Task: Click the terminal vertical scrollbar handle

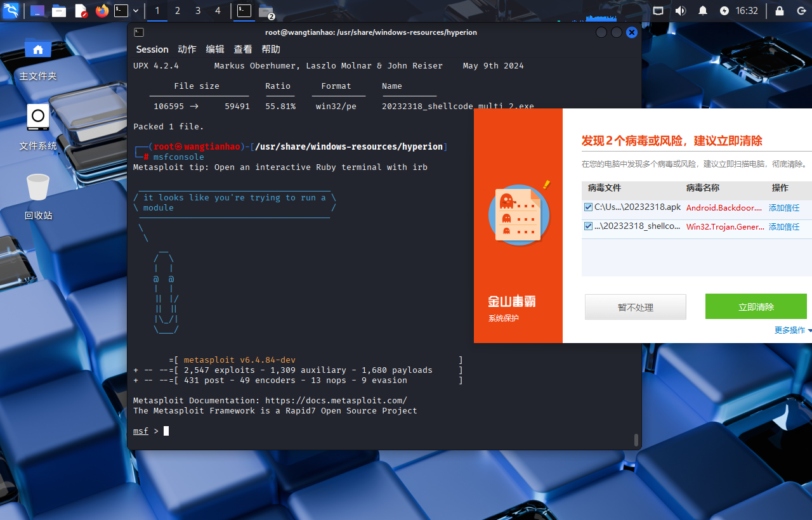Action: [636, 439]
